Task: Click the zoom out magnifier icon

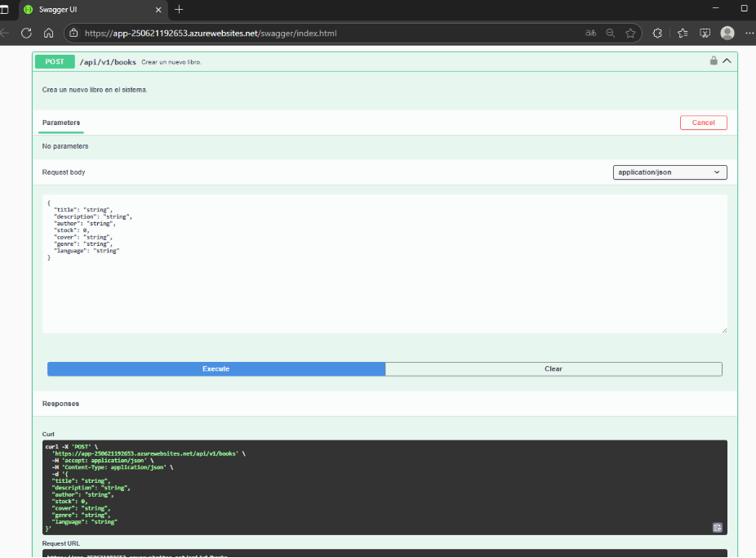Action: pyautogui.click(x=611, y=33)
